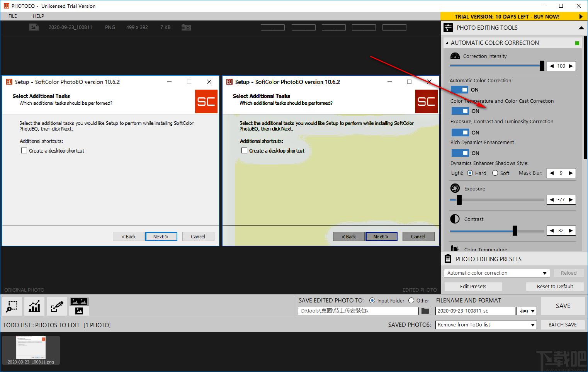The image size is (588, 372).
Task: Open the .jpg file format dropdown
Action: click(527, 311)
